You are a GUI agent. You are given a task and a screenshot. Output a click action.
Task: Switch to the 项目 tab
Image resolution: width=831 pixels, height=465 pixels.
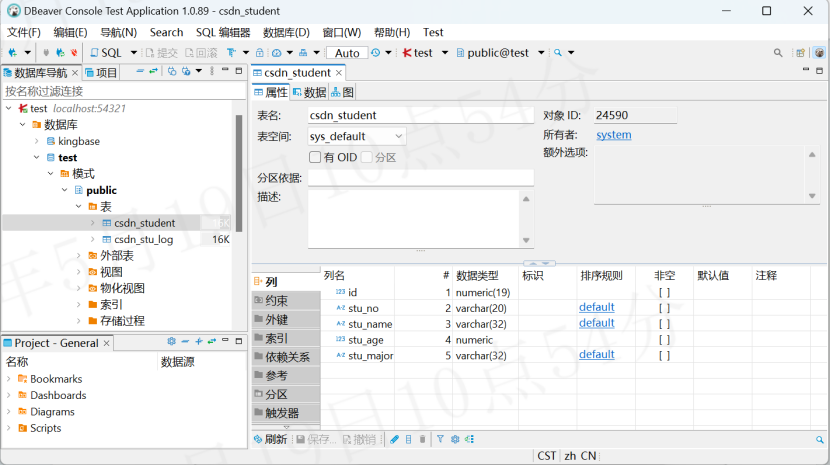pyautogui.click(x=101, y=72)
